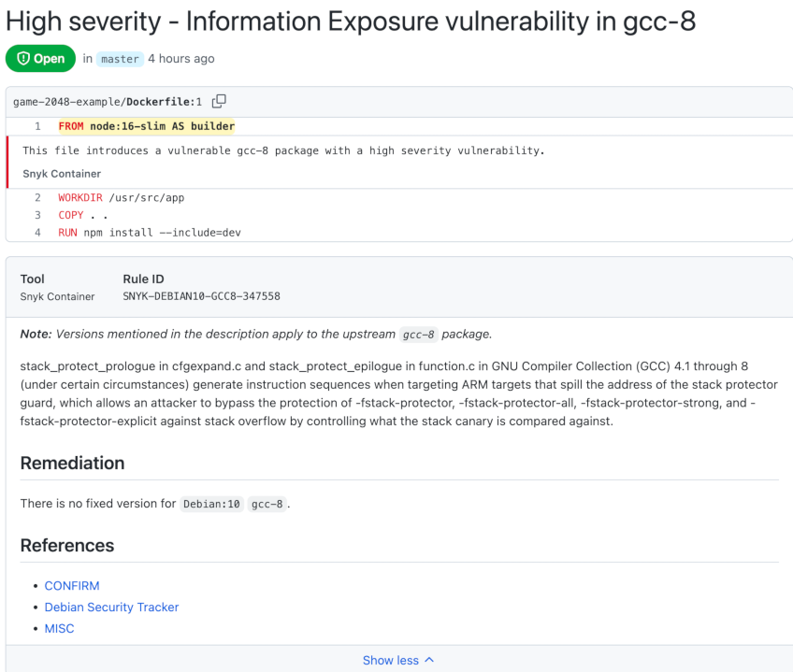This screenshot has height=672, width=793.
Task: Click the green Open status badge
Action: [x=40, y=59]
